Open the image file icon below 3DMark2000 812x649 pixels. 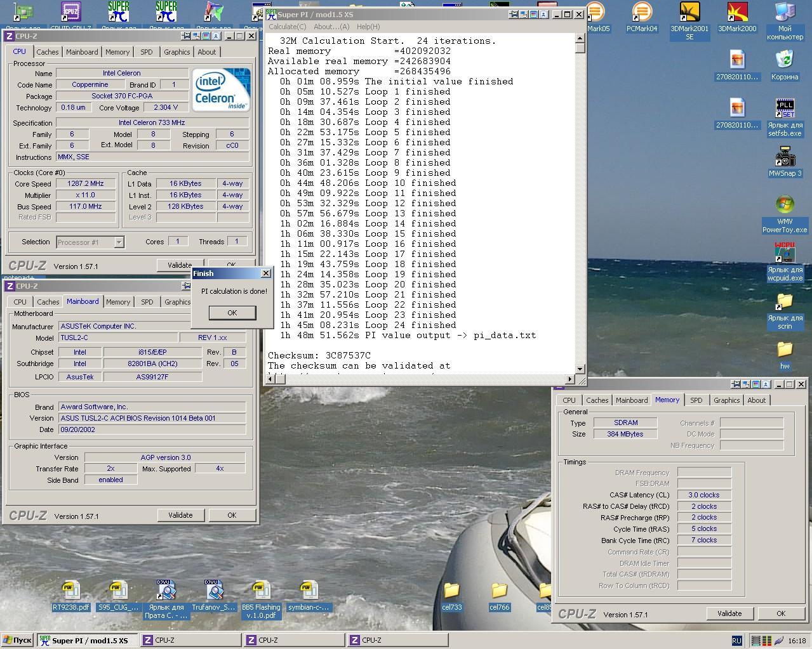[737, 67]
